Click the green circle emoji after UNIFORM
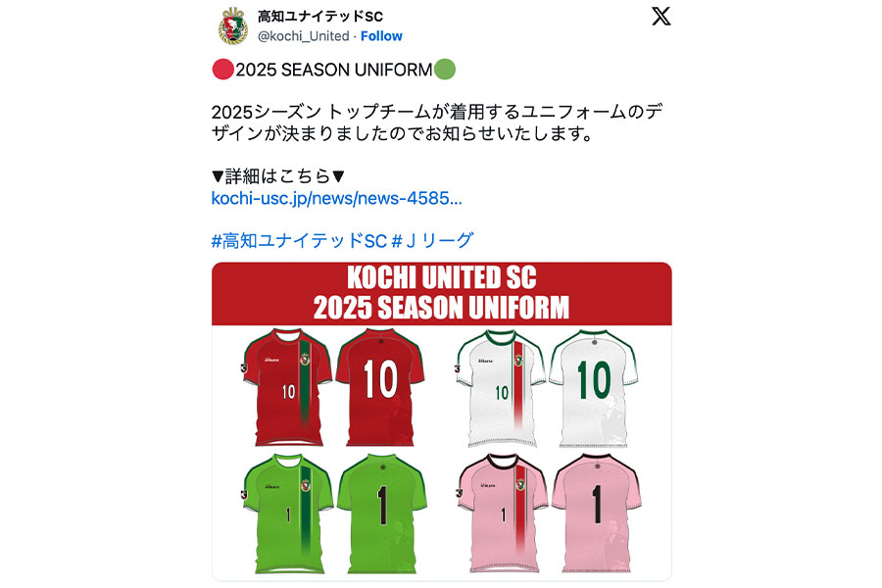 [x=445, y=70]
